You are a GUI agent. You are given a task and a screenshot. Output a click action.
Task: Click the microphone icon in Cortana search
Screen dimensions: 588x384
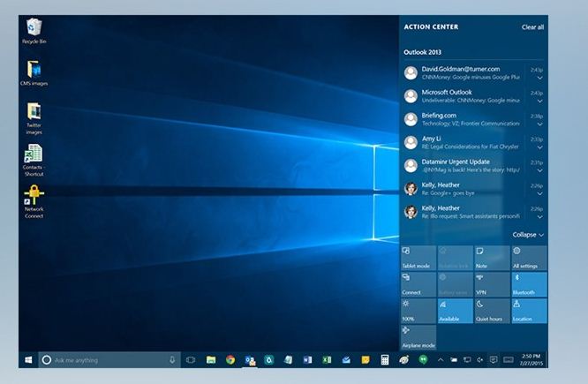tap(172, 360)
